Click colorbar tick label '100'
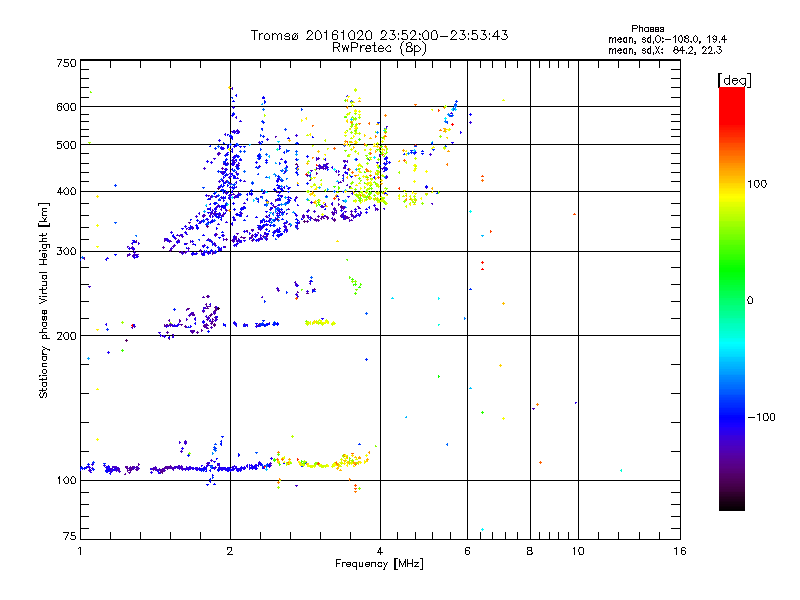 pos(757,184)
